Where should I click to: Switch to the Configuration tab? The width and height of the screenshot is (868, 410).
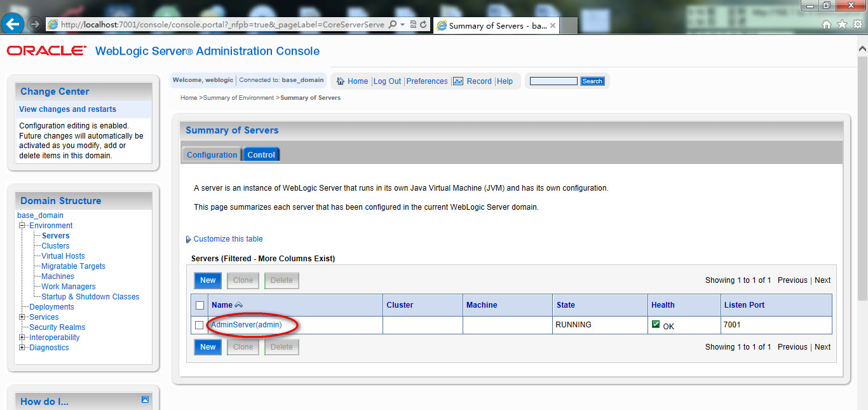(x=212, y=154)
